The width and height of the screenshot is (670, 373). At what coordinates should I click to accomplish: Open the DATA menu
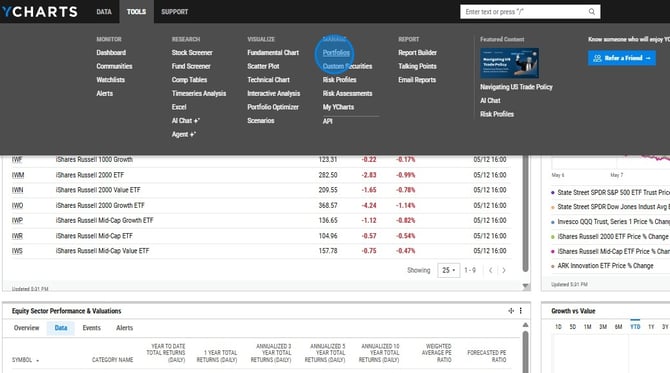(x=104, y=12)
